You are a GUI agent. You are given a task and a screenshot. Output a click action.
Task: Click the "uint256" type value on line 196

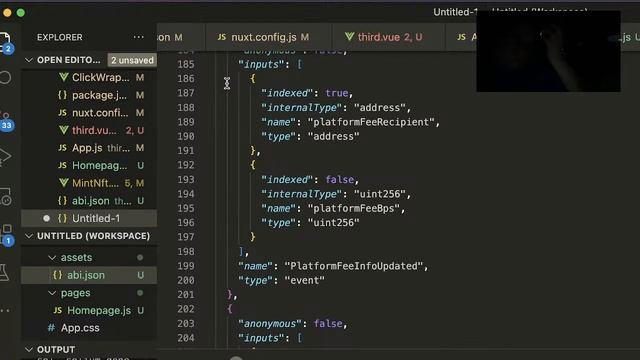[333, 222]
